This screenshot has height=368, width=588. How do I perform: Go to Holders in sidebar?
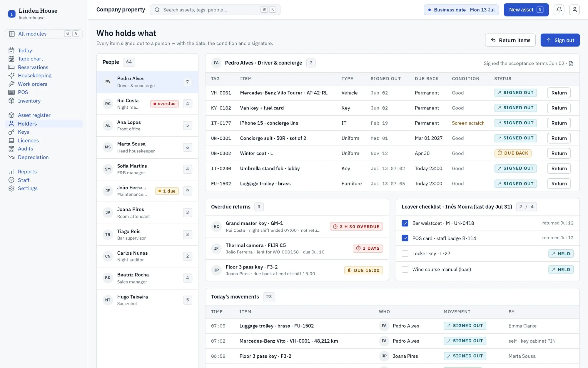pos(44,124)
